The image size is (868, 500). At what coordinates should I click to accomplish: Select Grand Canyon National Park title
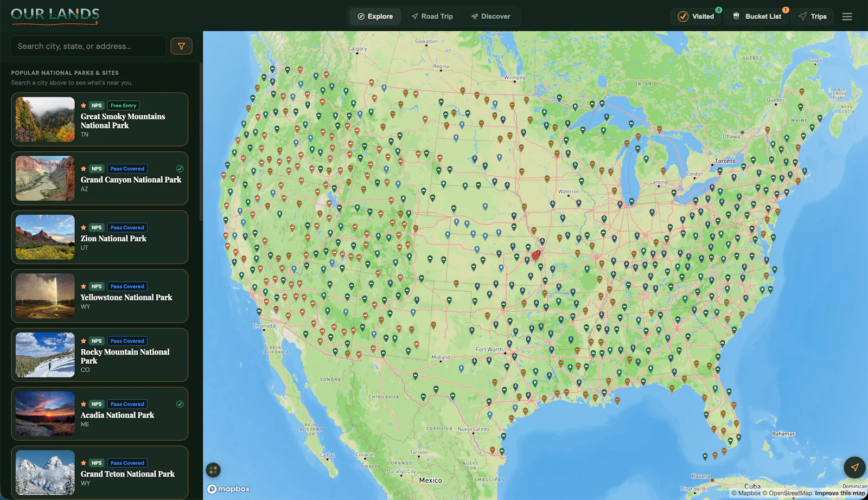pyautogui.click(x=131, y=180)
